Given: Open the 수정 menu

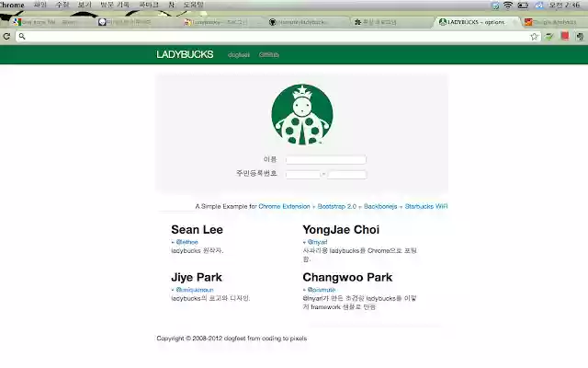Looking at the screenshot, I should 62,5.
